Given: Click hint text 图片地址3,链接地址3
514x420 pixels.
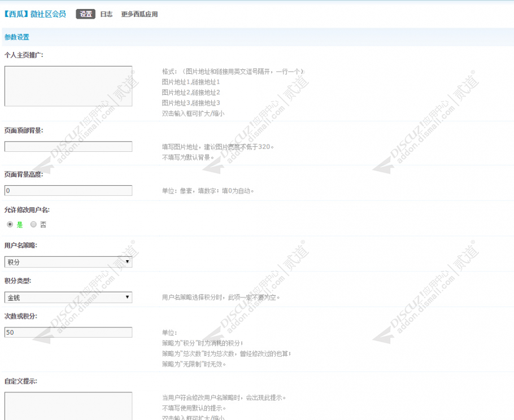Looking at the screenshot, I should pos(191,103).
